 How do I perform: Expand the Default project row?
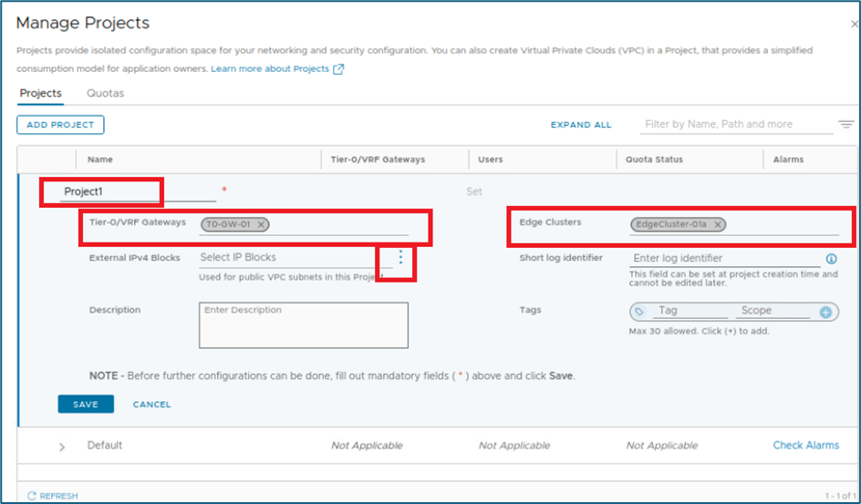(62, 447)
